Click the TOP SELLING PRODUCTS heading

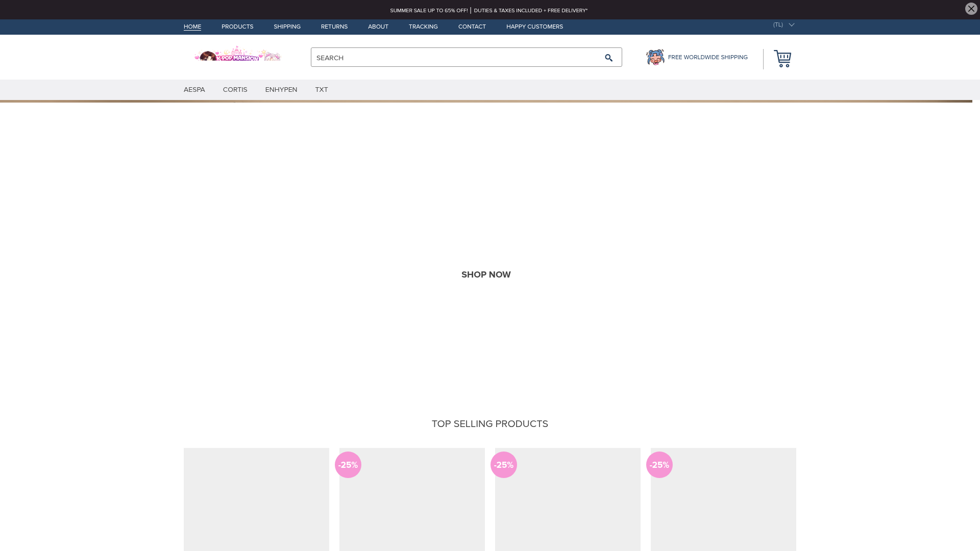click(490, 424)
